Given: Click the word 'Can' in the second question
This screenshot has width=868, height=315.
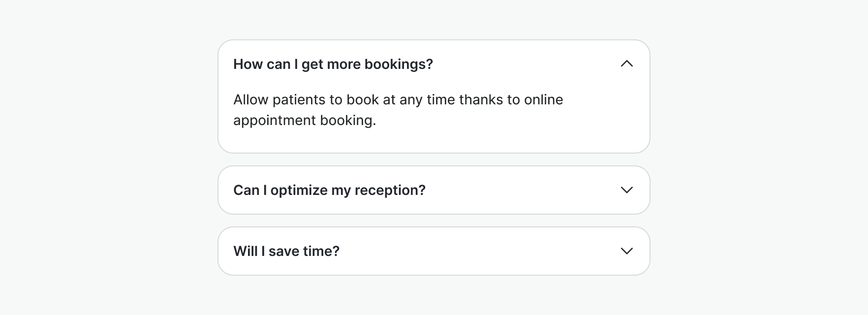Looking at the screenshot, I should point(246,190).
